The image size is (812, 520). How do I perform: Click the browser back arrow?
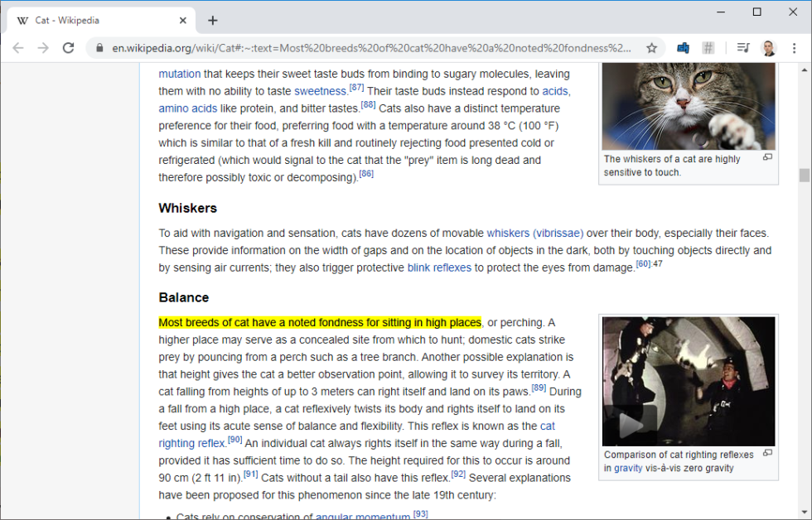click(18, 48)
